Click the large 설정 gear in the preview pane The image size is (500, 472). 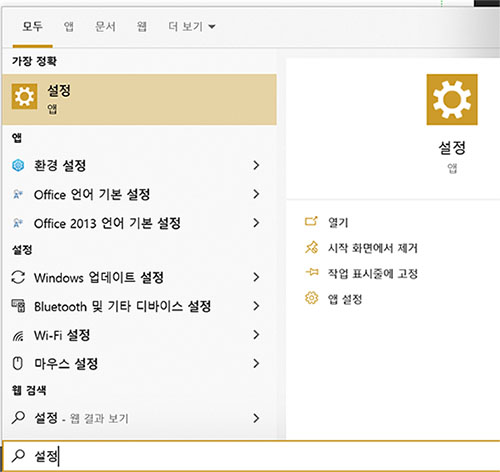click(452, 100)
